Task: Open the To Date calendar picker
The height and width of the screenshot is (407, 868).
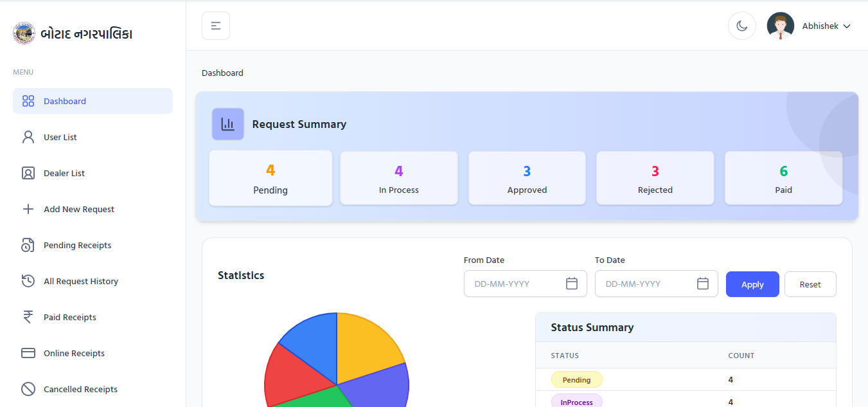Action: [702, 284]
